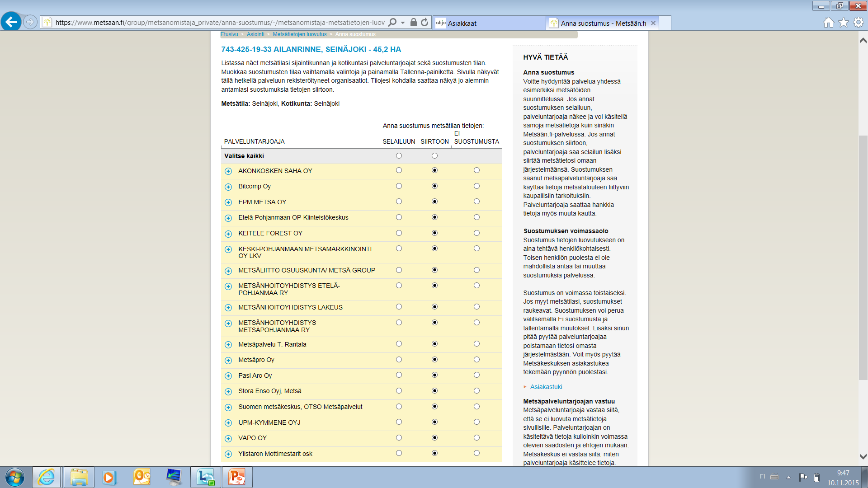Viewport: 868px width, 488px height.
Task: Set Stora Enso Oyj to Ei suostumusta
Action: point(476,391)
